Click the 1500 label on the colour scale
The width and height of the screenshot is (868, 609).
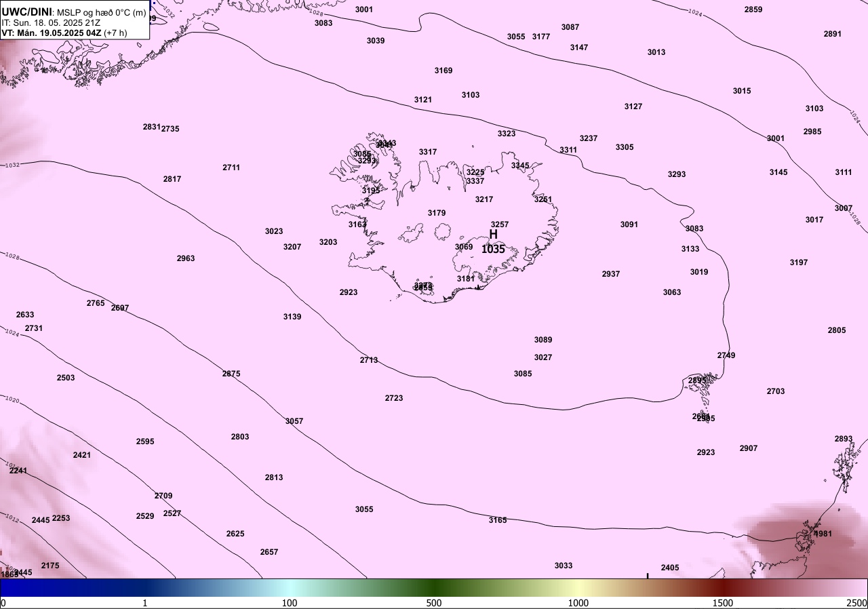click(722, 603)
